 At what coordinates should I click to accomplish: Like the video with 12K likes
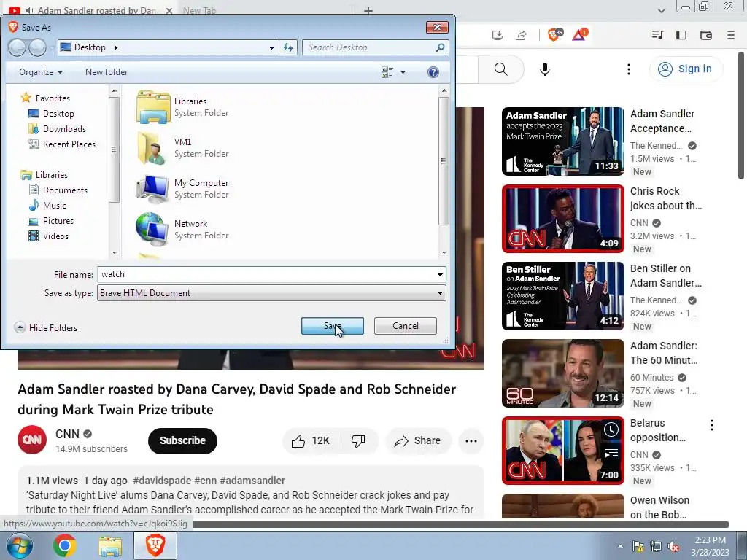click(x=311, y=441)
